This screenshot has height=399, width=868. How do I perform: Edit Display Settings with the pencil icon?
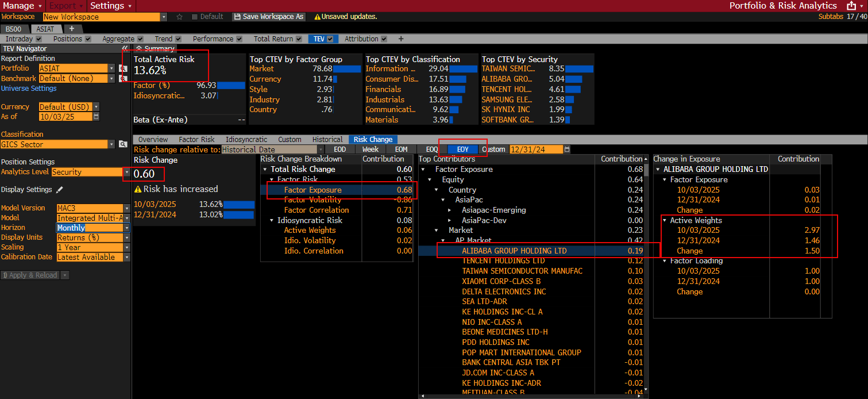(60, 190)
